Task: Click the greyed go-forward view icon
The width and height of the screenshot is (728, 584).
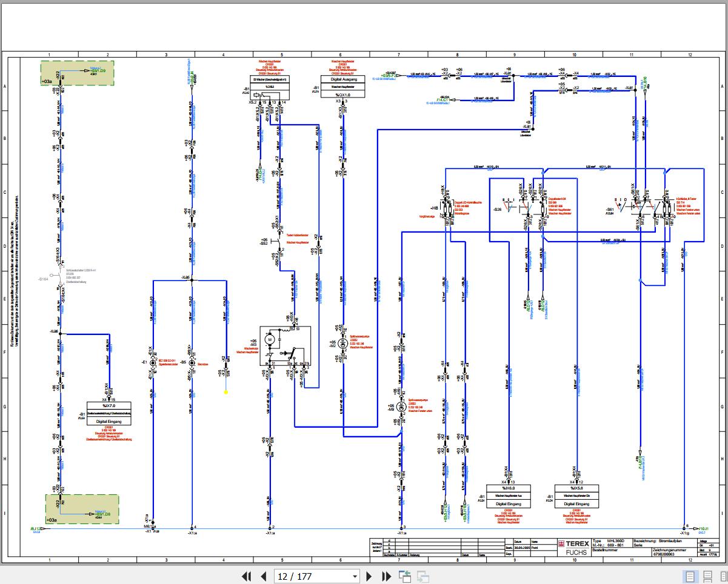Action: [x=422, y=576]
